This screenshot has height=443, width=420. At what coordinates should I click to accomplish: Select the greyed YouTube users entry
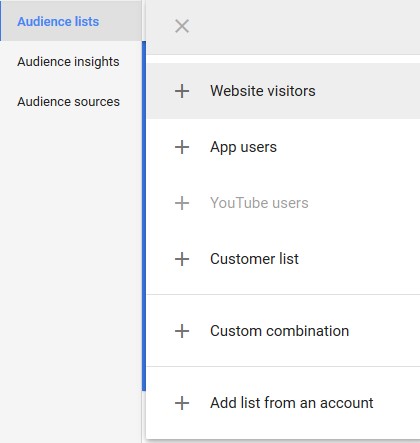click(283, 203)
